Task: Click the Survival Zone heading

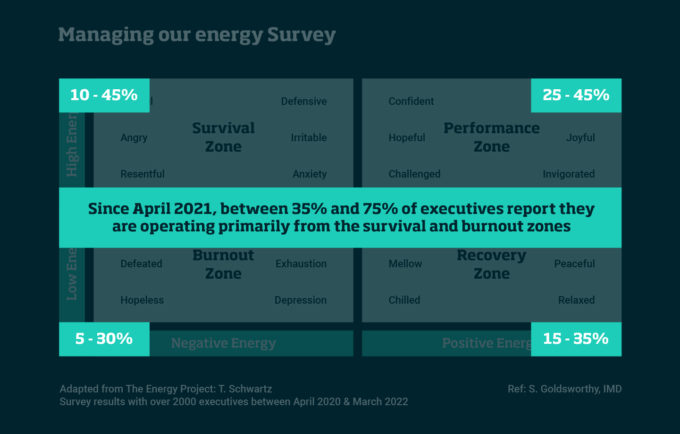Action: tap(223, 137)
